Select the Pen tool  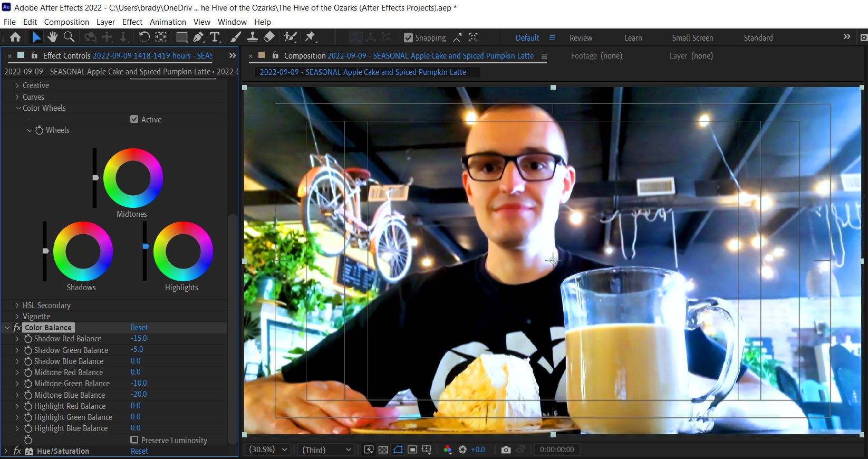point(198,37)
